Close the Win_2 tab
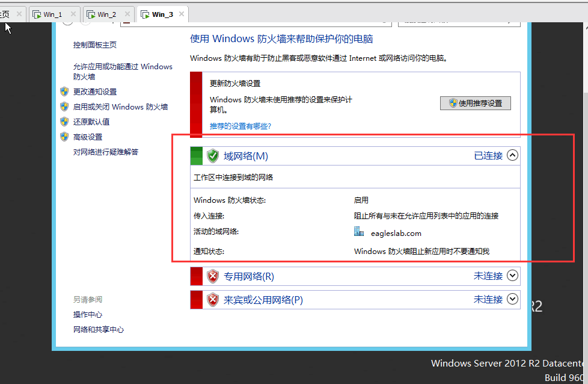This screenshot has width=588, height=384. 127,14
